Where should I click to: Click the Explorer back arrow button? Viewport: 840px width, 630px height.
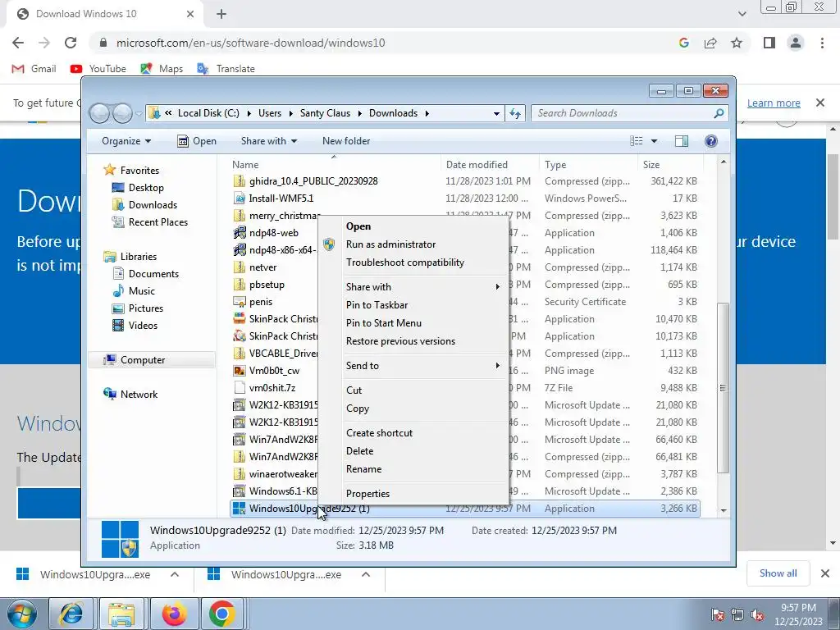click(x=99, y=113)
